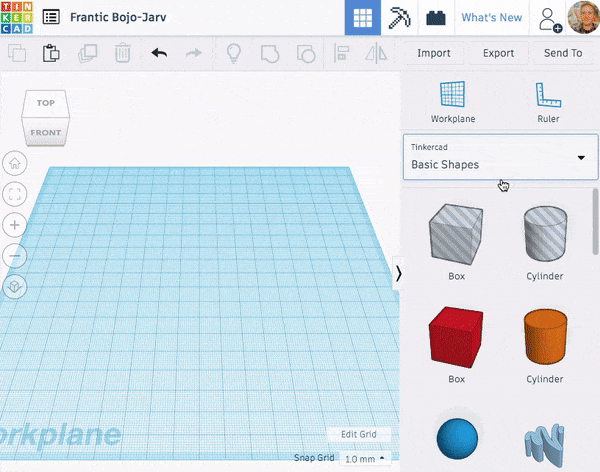Image resolution: width=600 pixels, height=472 pixels.
Task: Click the TOP face of the view cube
Action: [46, 103]
